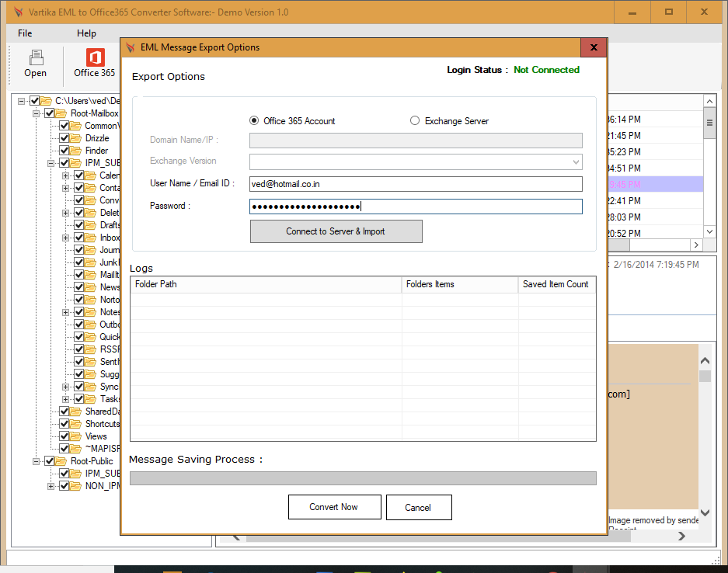Uncheck the Shortcuts folder checkbox
This screenshot has width=728, height=573.
(x=64, y=424)
